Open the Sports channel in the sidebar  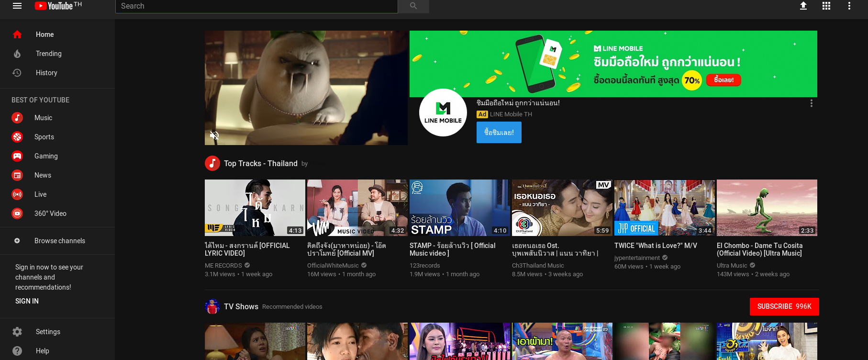[57, 137]
